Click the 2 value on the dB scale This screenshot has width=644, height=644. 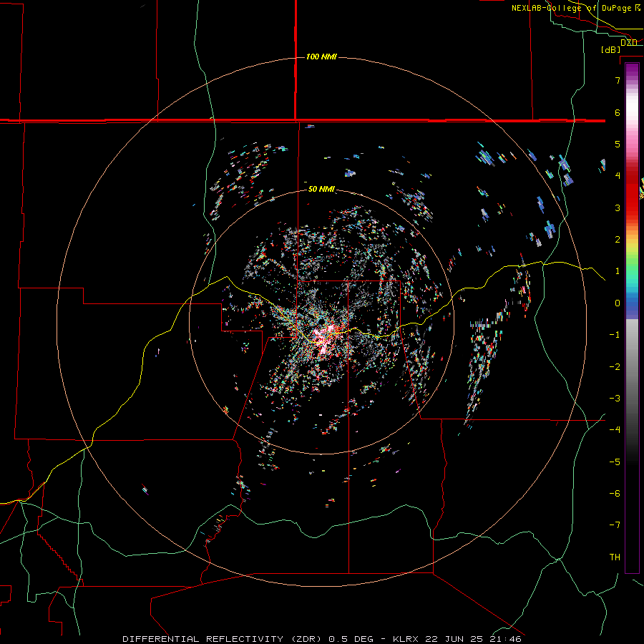click(x=618, y=240)
